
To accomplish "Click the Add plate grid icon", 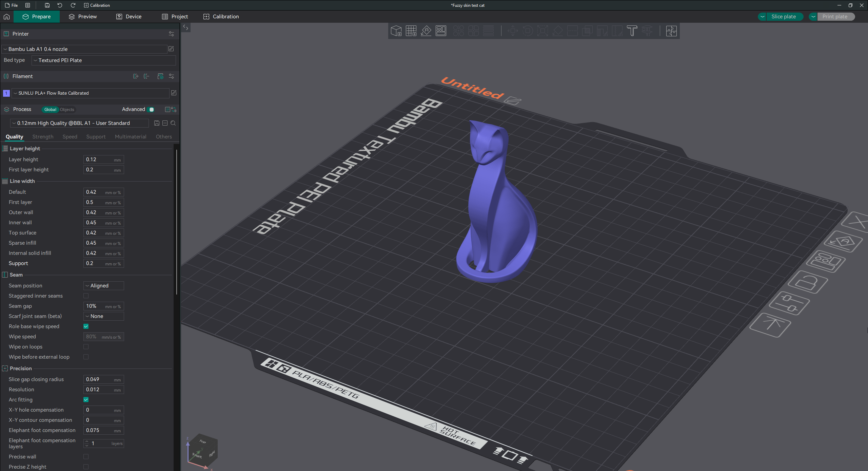I will click(x=411, y=31).
